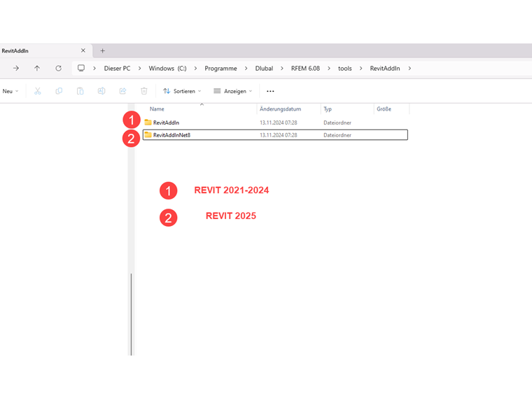Viewport: 532px width, 399px height.
Task: Click the Paste clipboard icon
Action: (80, 91)
